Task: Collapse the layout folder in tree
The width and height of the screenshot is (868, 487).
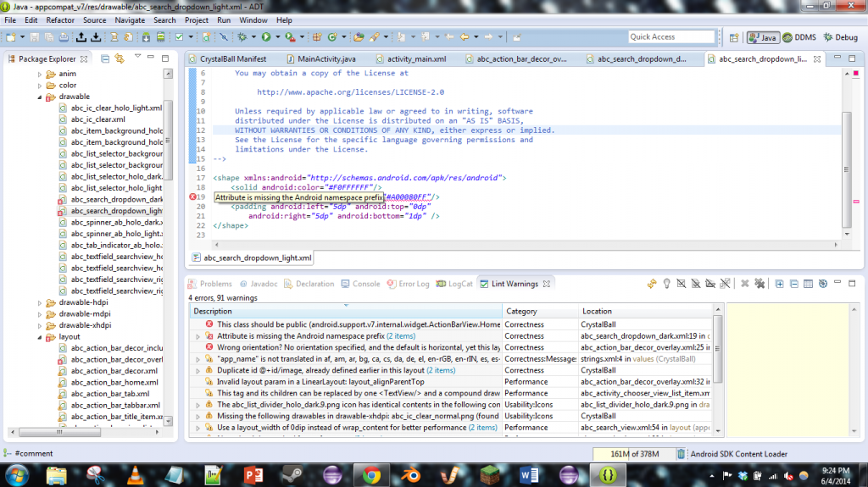Action: pyautogui.click(x=40, y=337)
